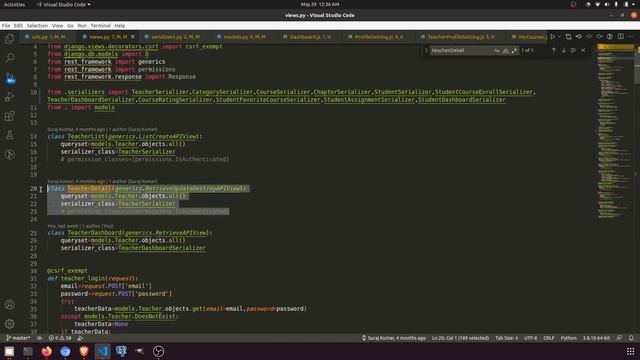Screen dimensions: 640x360
Task: Open the Testing beaker view
Action: coord(9,135)
